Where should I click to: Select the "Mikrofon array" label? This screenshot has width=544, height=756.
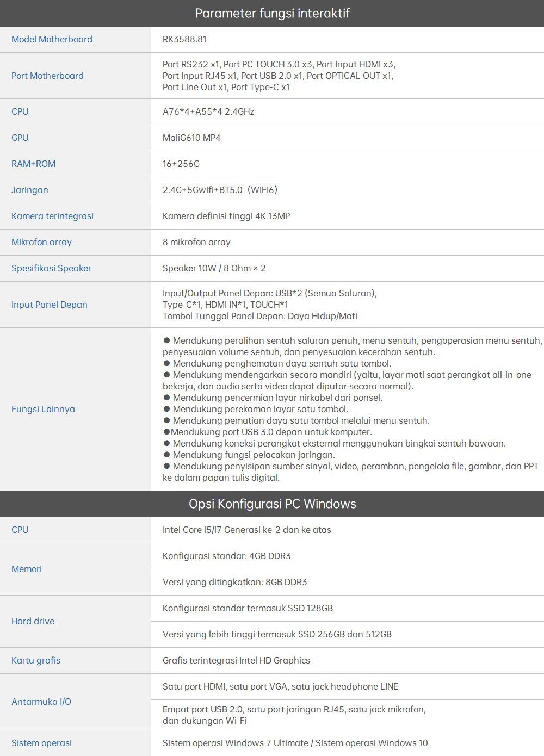41,242
